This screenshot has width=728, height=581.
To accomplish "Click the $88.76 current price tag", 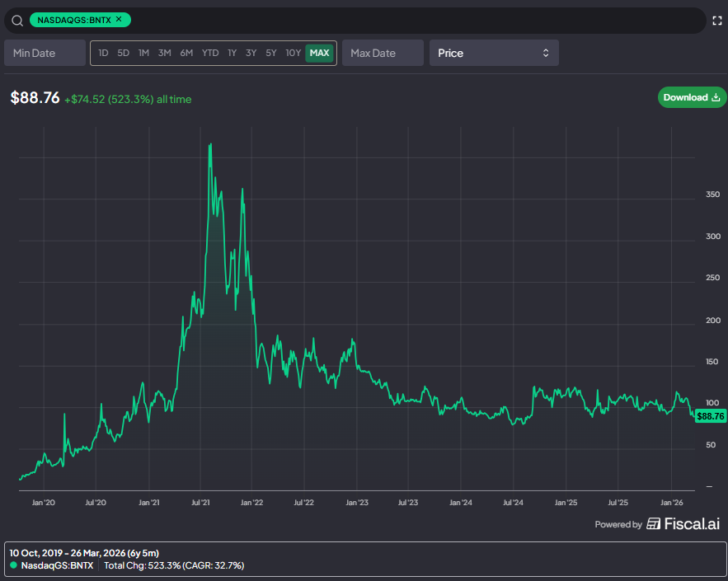I will coord(711,416).
